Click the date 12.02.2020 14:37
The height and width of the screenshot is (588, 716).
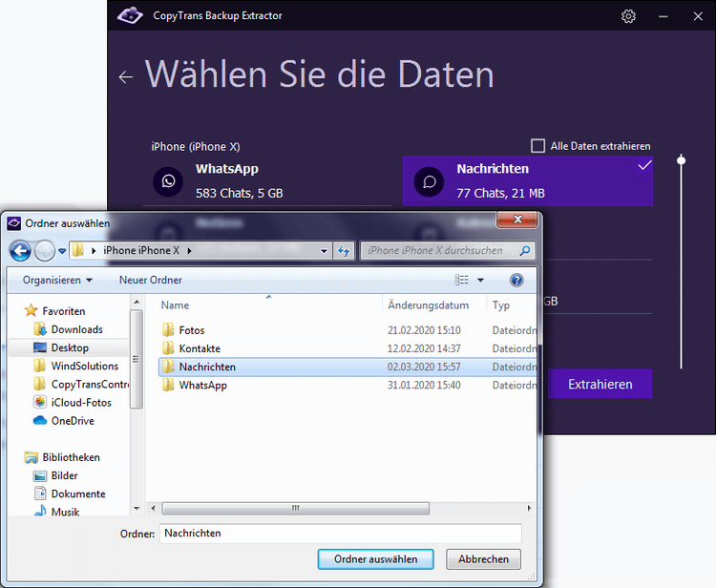pos(424,348)
